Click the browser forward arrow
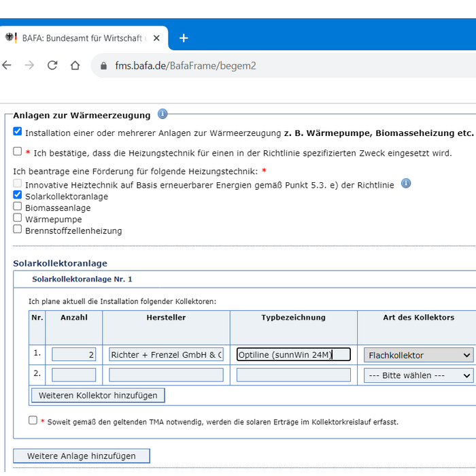476x476 pixels. (29, 65)
